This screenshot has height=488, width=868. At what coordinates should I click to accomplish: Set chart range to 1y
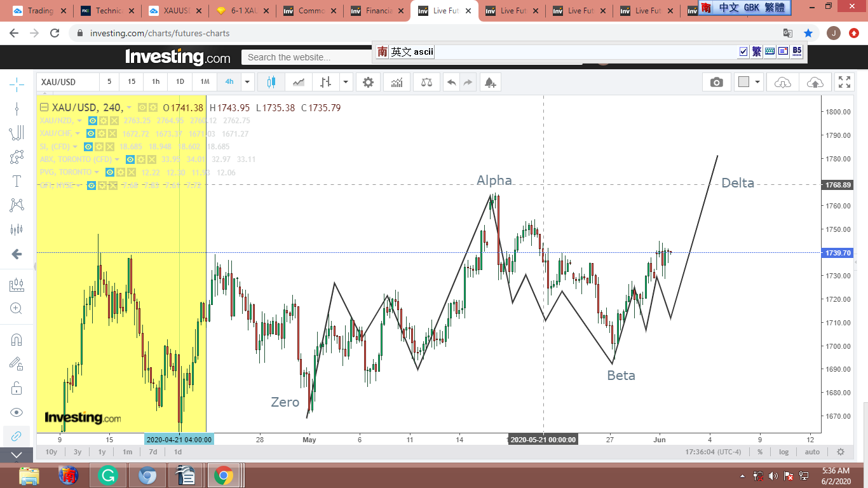coord(102,452)
